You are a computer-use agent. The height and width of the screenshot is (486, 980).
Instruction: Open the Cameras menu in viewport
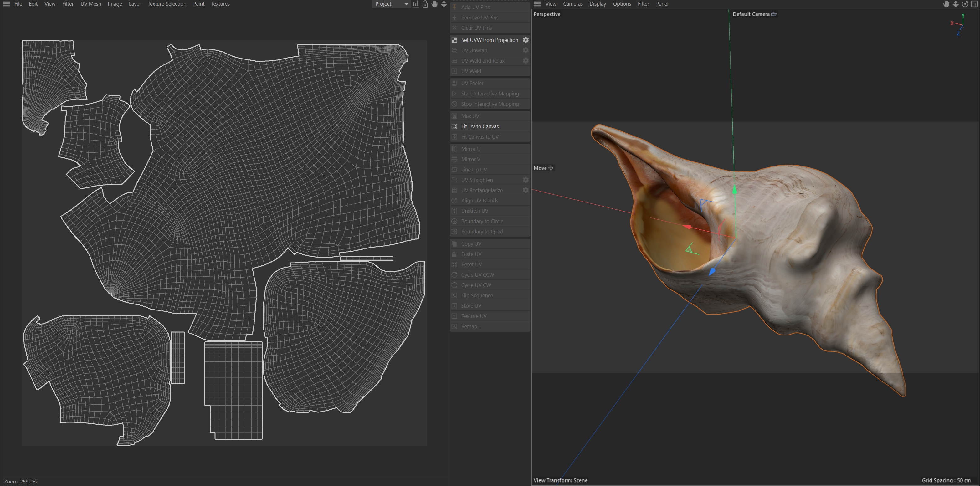point(572,4)
